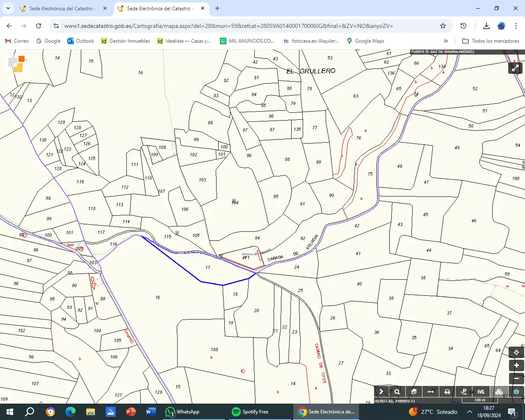This screenshot has height=420, width=525.
Task: Open PowerPoint from the taskbar
Action: coord(131,412)
